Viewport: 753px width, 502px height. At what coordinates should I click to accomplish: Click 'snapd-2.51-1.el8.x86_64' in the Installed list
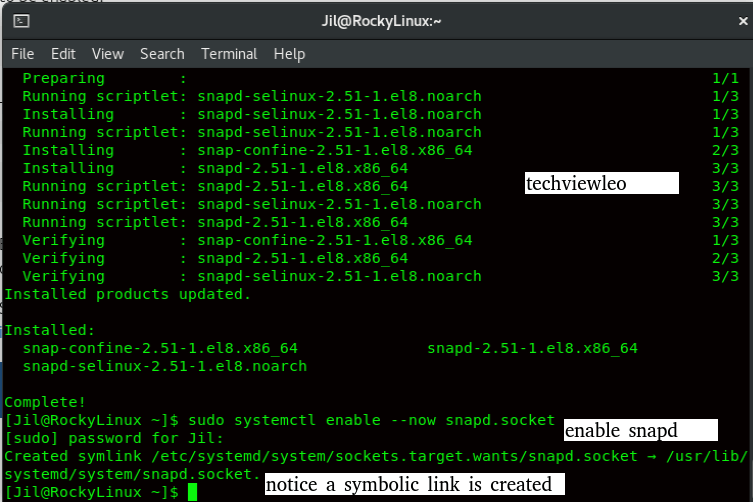(x=533, y=348)
